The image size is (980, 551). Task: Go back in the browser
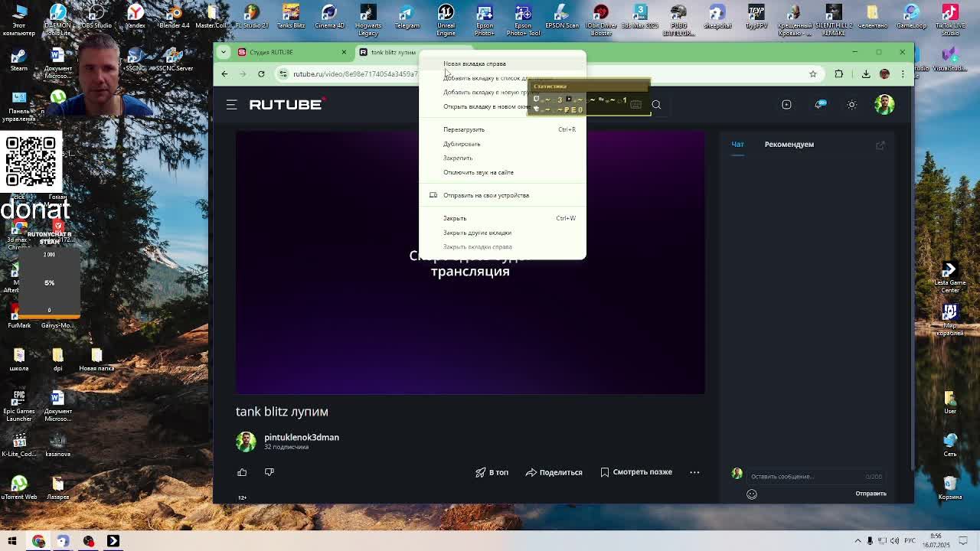pos(224,74)
